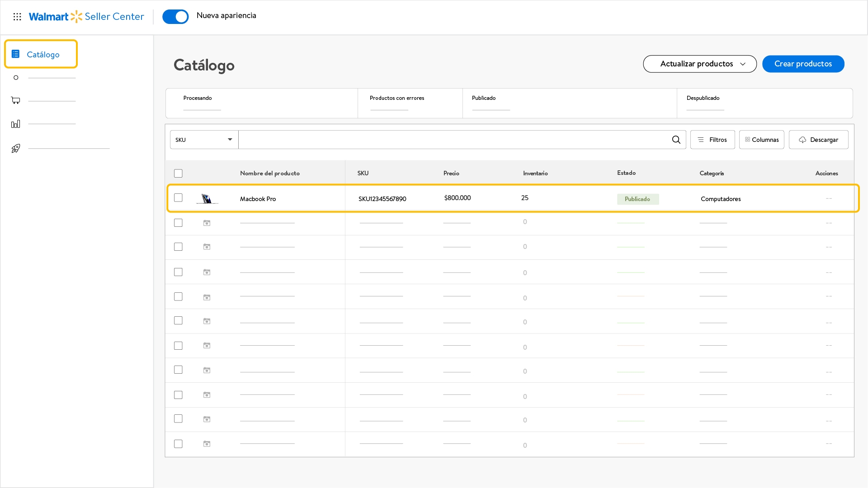Click the Acciones column header

pyautogui.click(x=826, y=174)
